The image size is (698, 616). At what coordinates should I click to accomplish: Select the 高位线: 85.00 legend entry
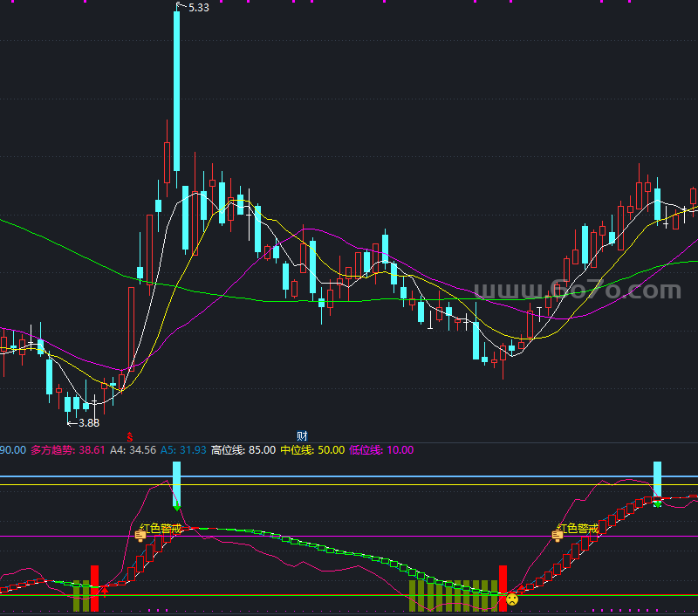click(243, 450)
